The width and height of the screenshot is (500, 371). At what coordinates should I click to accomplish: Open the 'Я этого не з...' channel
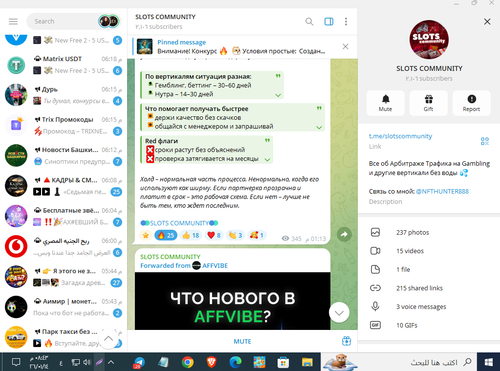tap(63, 277)
